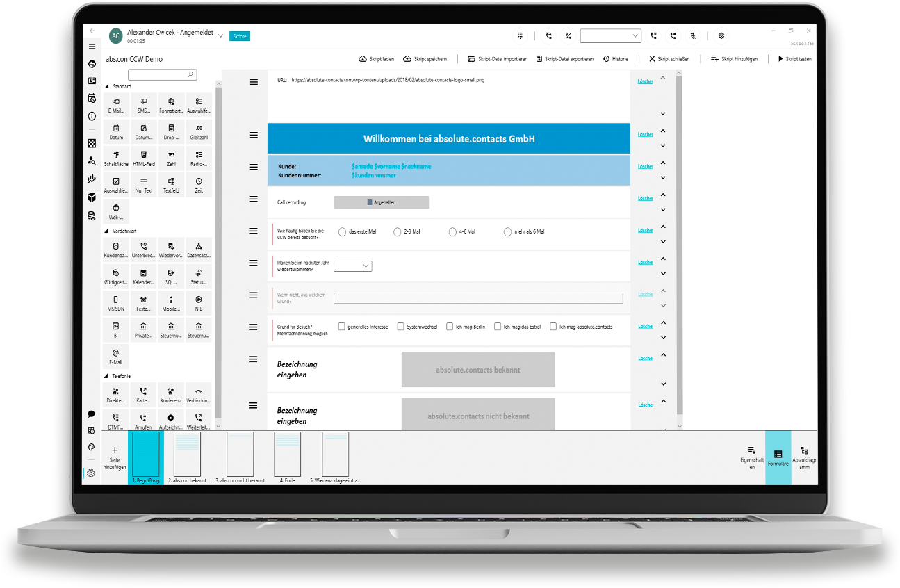Select the HTML-Feld element tile
Screen dimensions: 900x588
point(144,158)
